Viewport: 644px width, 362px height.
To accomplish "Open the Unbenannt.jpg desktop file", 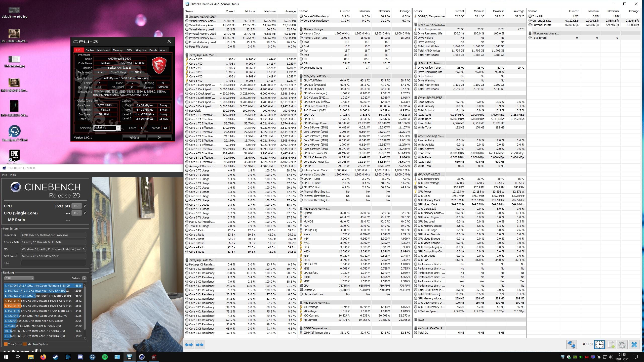I will (x=14, y=62).
